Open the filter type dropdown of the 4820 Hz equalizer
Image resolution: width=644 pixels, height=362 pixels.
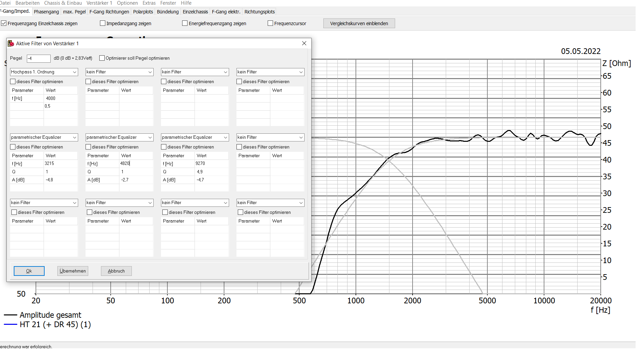[x=119, y=137]
